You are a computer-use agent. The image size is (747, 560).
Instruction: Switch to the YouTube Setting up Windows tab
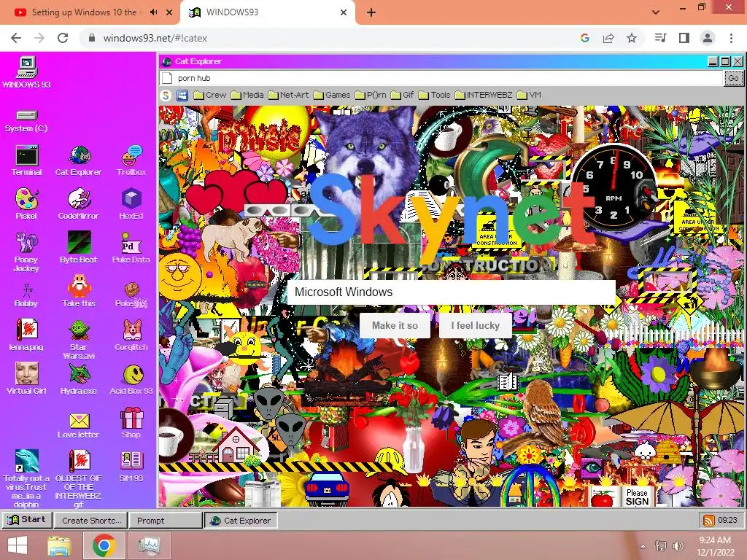pyautogui.click(x=83, y=12)
